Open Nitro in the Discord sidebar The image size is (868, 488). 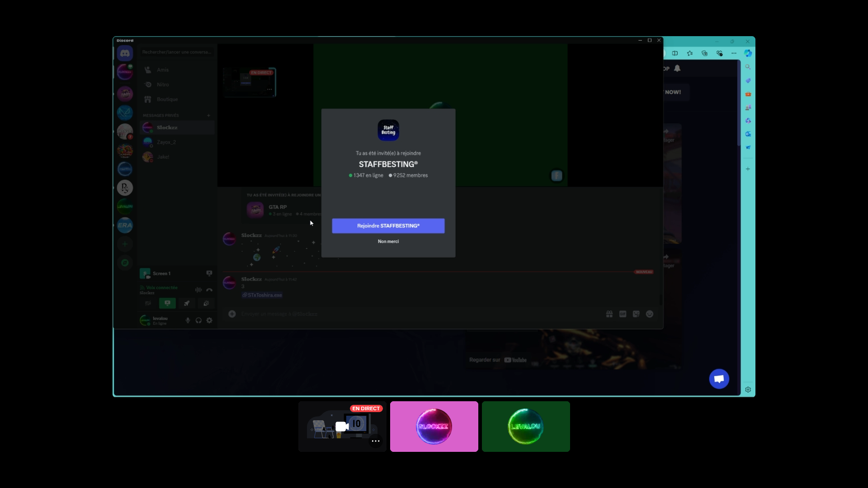[x=177, y=84]
